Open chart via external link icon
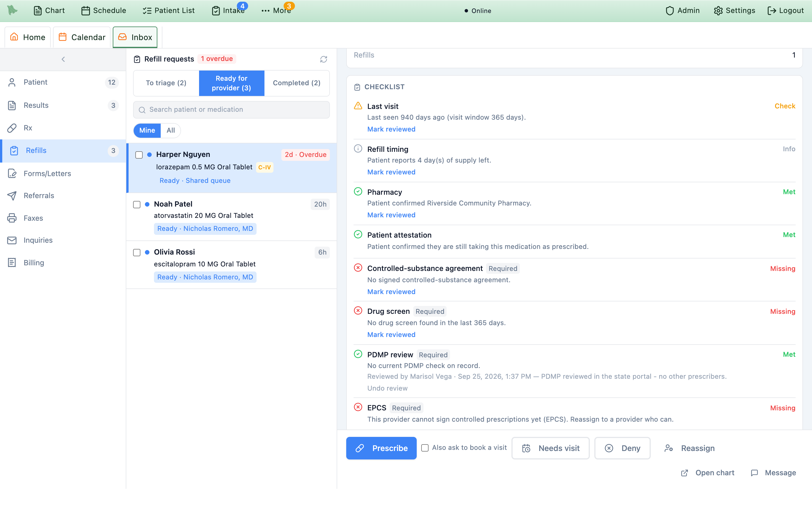Viewport: 812px width, 508px height. [708, 473]
